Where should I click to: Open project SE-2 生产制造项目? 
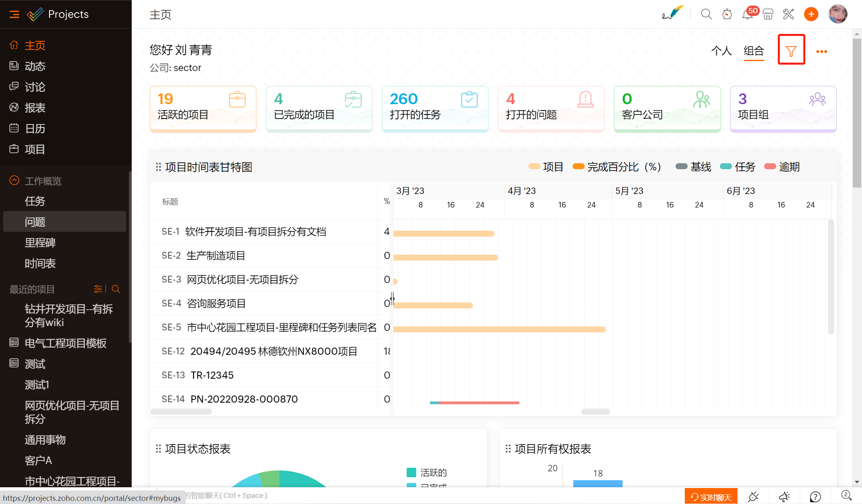215,255
